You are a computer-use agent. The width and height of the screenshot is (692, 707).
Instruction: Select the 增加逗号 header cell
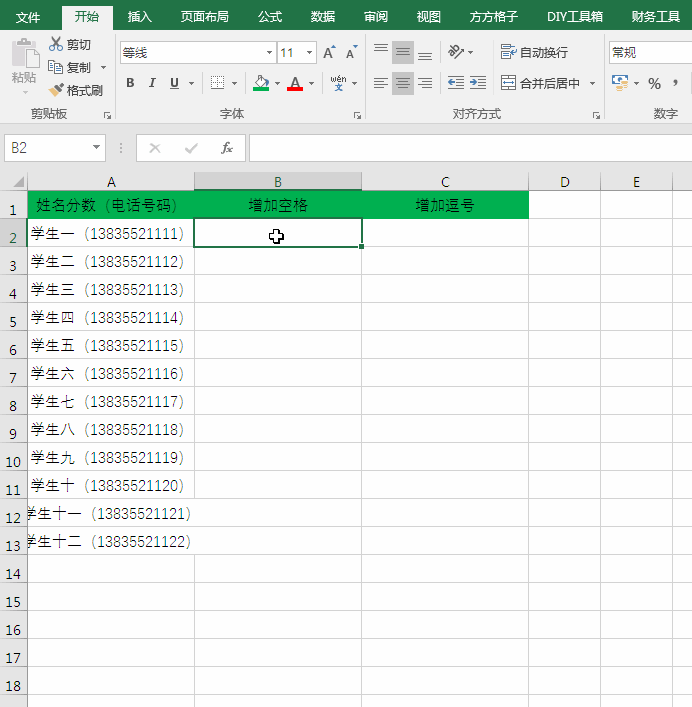coord(445,205)
